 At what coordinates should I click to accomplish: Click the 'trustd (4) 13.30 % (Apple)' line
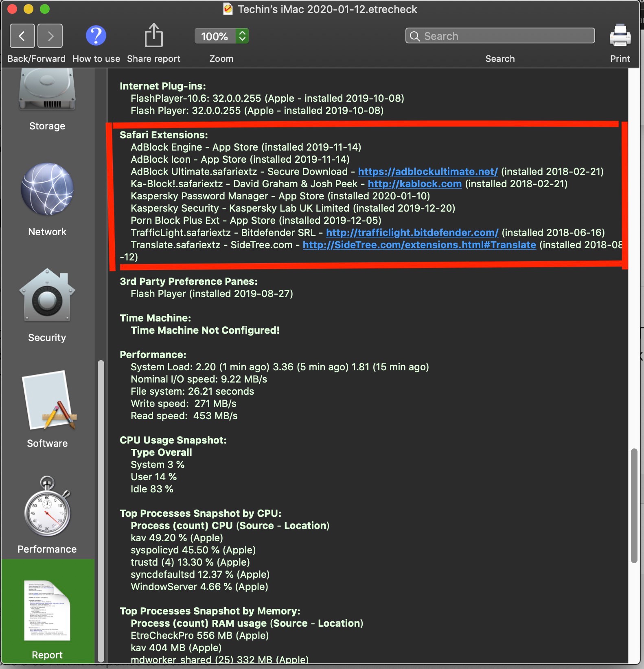190,562
